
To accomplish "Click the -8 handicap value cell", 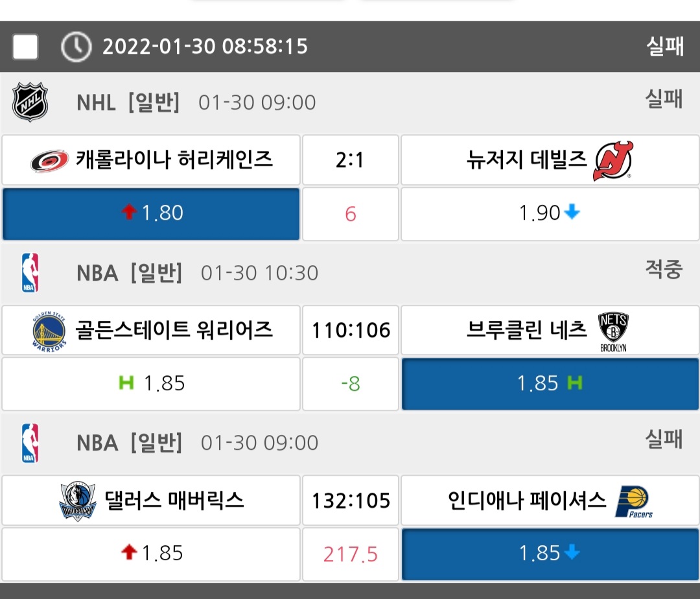I will click(351, 384).
